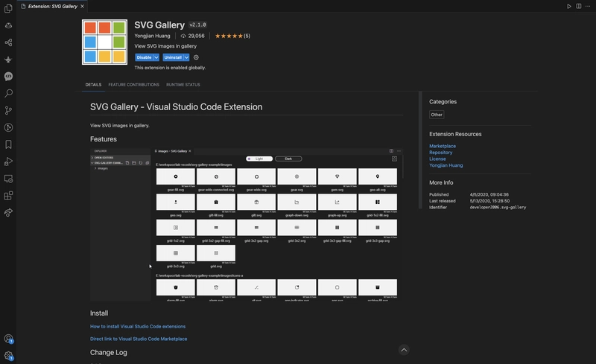The width and height of the screenshot is (596, 364).
Task: Open the connected-nodes graph view icon
Action: (x=8, y=42)
